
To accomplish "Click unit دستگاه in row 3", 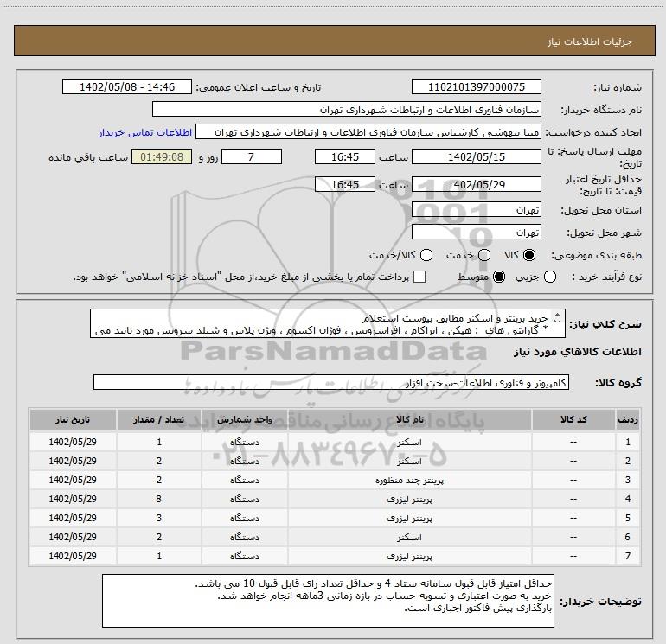I will (x=245, y=481).
